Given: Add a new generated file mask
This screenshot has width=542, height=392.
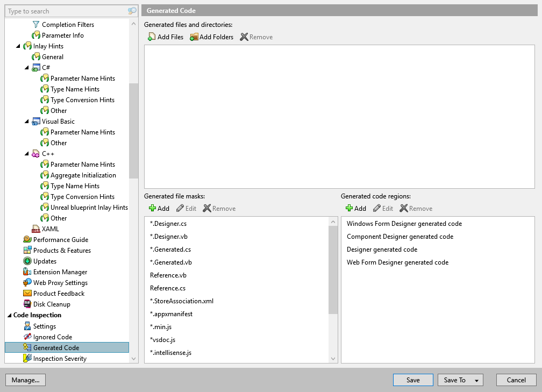Looking at the screenshot, I should (x=159, y=209).
